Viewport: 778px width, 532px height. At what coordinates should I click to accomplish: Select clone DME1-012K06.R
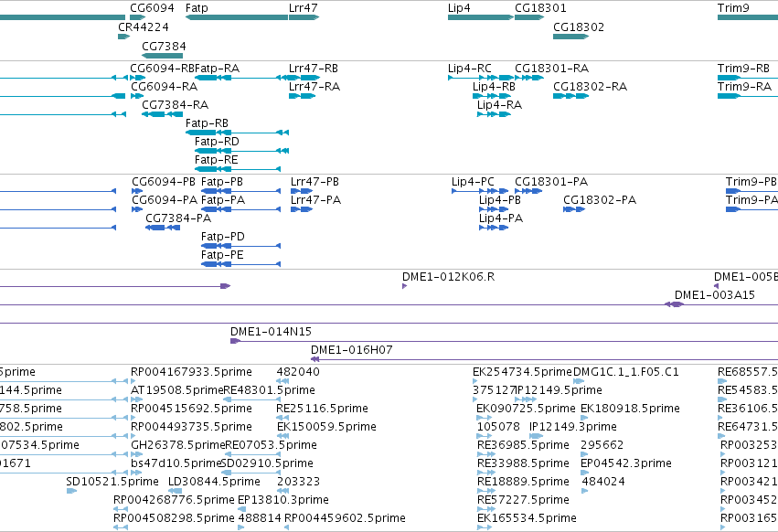(x=404, y=286)
